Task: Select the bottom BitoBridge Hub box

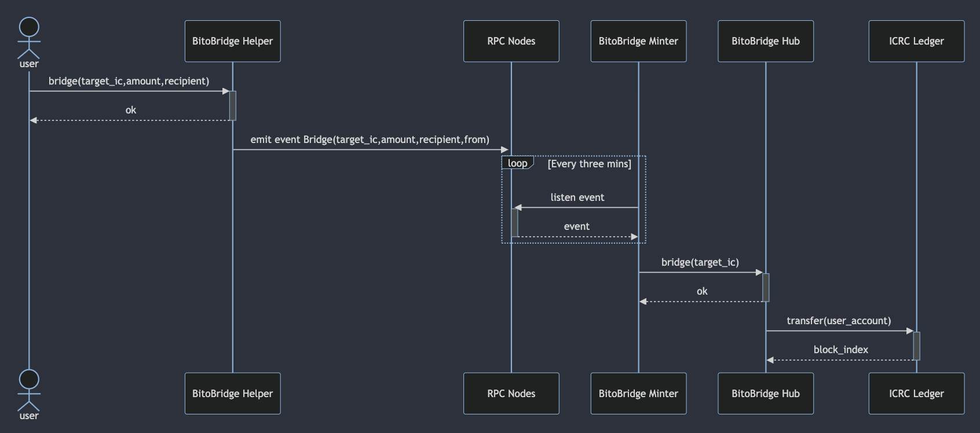Action: pos(765,394)
